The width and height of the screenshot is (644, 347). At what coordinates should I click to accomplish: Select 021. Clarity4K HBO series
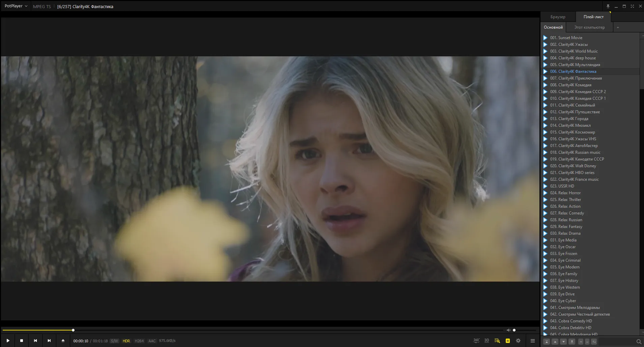pyautogui.click(x=591, y=173)
